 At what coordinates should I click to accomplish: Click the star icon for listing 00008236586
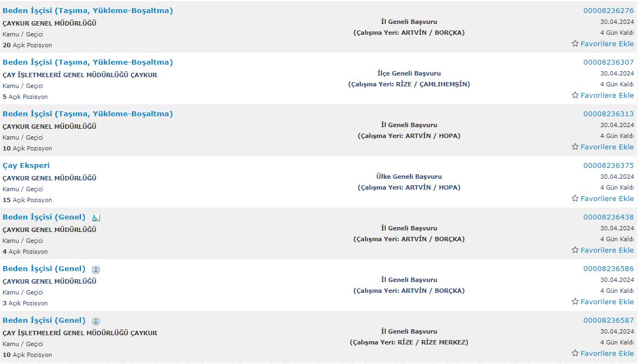[x=575, y=302]
